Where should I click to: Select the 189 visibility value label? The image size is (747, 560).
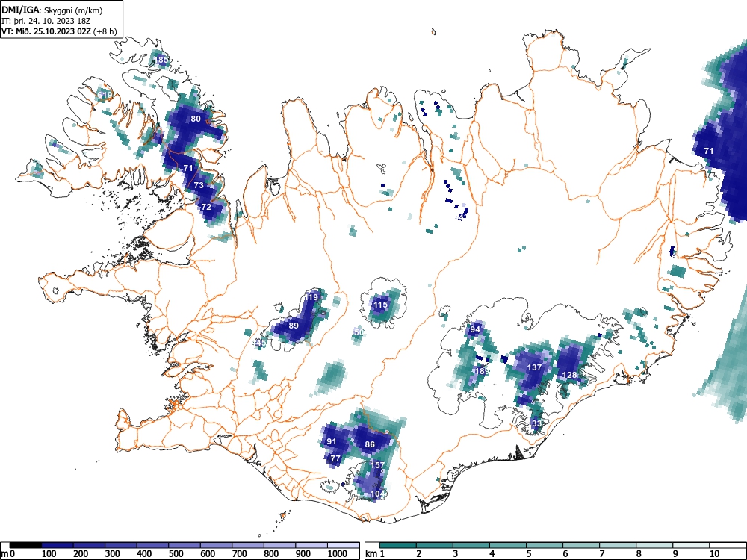(482, 371)
